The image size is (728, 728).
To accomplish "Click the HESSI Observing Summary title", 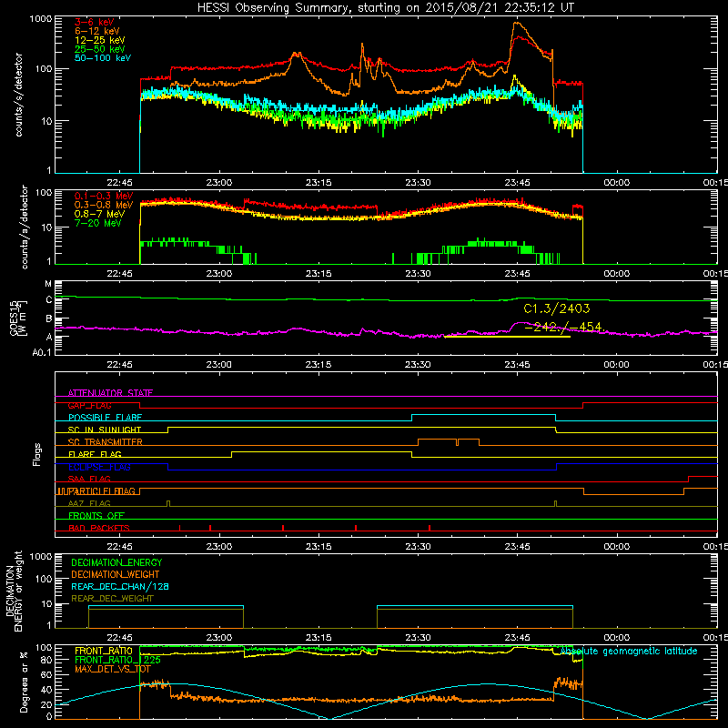I will [x=386, y=7].
